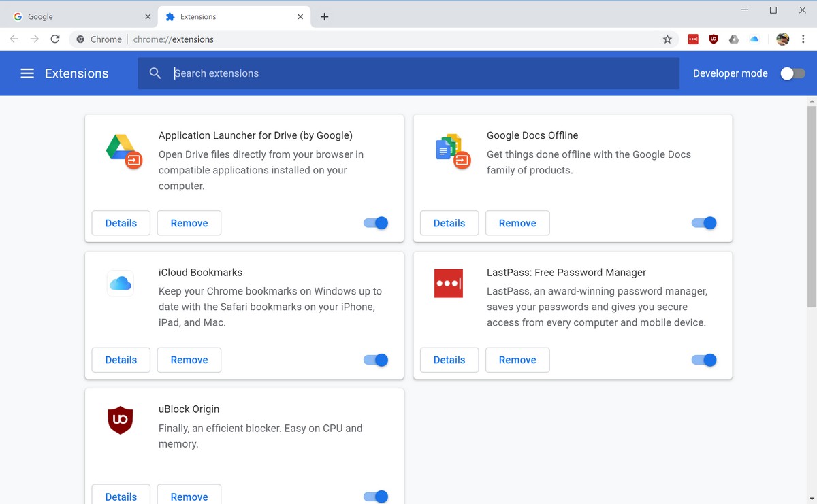The image size is (817, 504).
Task: Click the Search extensions field
Action: (x=408, y=73)
